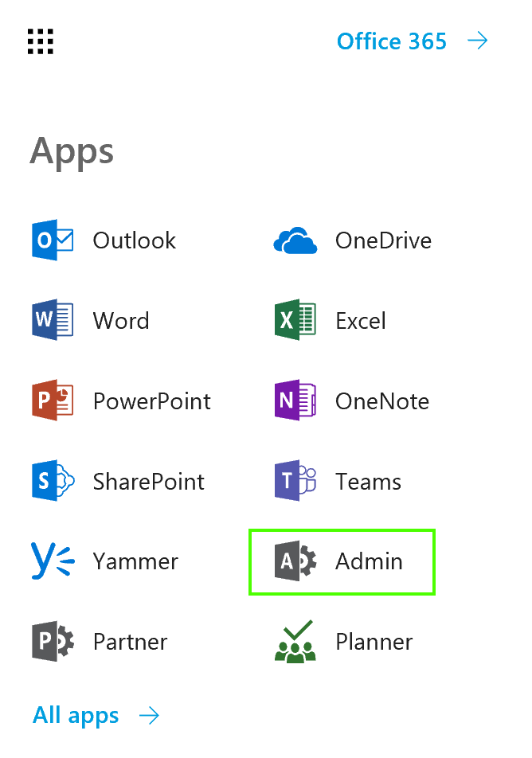
Task: Click the SharePoint text label
Action: (148, 482)
